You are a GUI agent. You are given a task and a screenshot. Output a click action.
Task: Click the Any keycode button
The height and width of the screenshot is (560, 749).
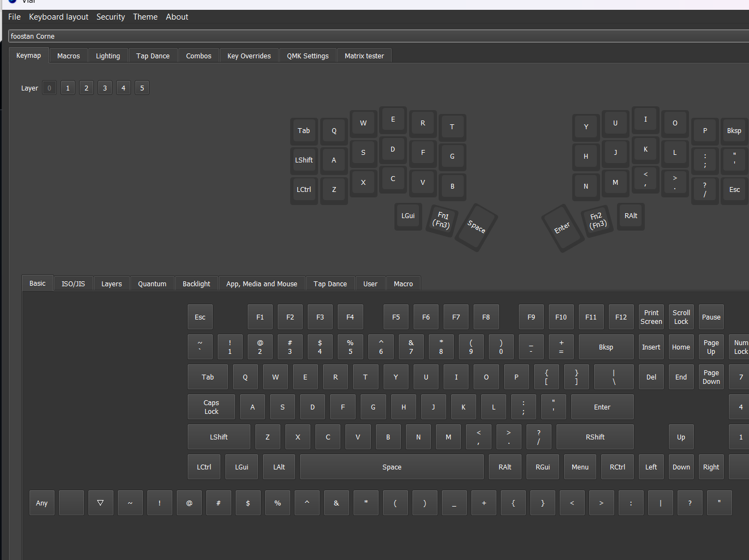point(41,502)
